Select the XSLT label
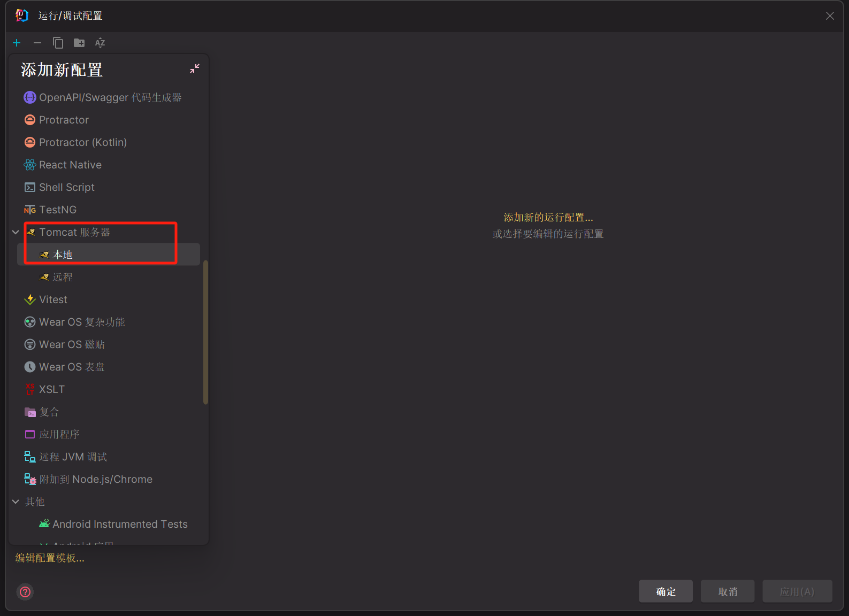849x616 pixels. 52,389
